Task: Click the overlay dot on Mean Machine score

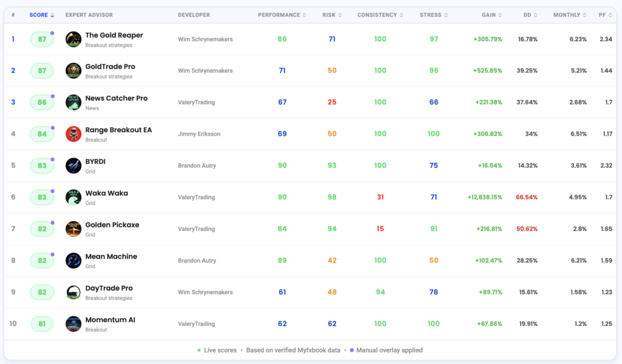Action: pyautogui.click(x=52, y=255)
